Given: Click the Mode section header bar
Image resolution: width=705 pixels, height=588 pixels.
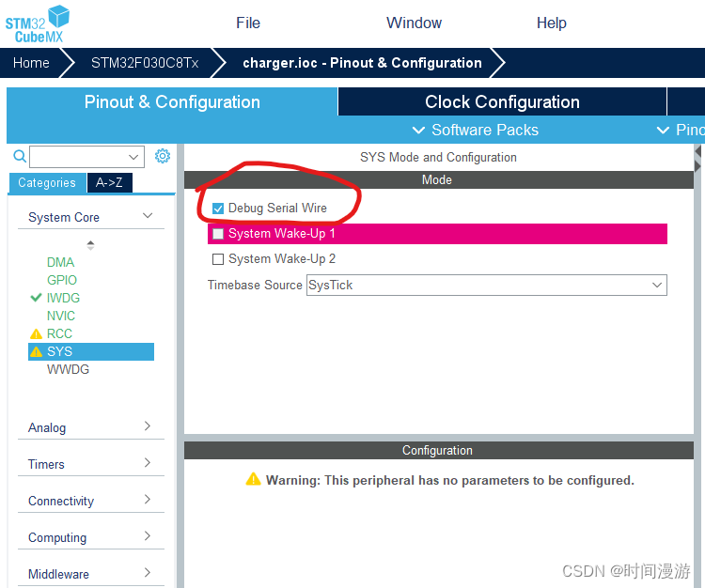Looking at the screenshot, I should click(439, 180).
